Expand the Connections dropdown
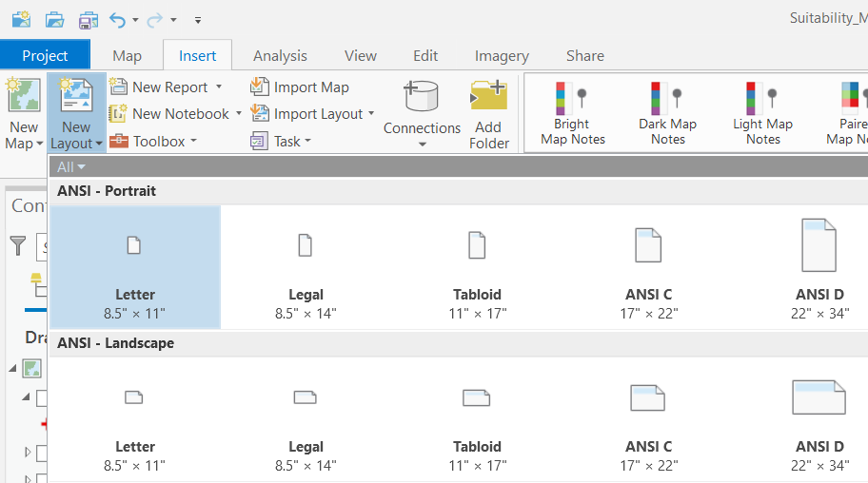 point(422,145)
